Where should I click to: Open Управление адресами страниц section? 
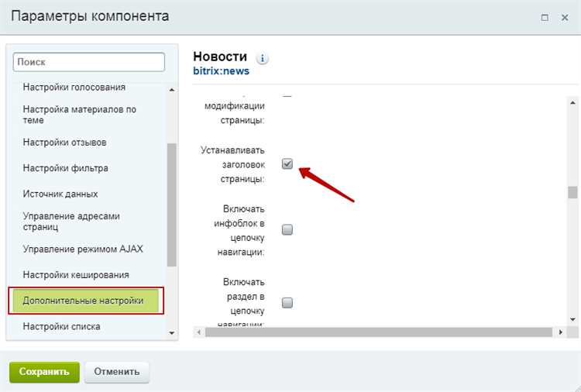[71, 222]
